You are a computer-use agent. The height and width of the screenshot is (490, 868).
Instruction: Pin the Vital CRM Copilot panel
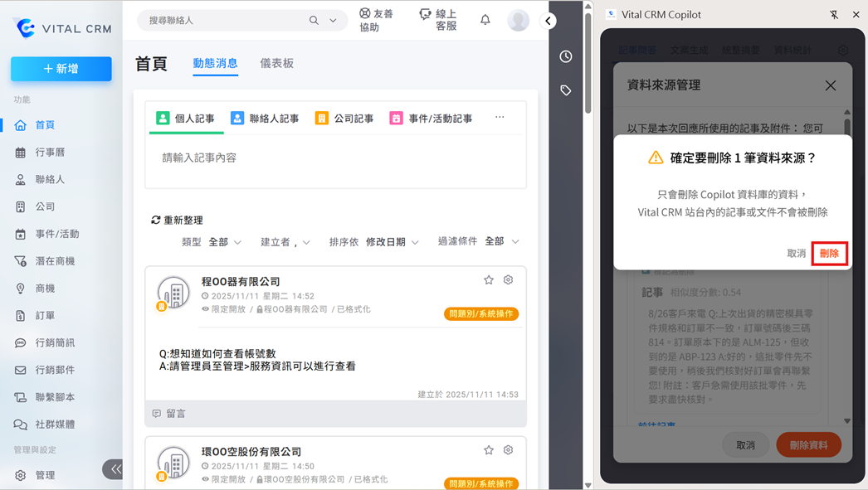click(x=834, y=15)
